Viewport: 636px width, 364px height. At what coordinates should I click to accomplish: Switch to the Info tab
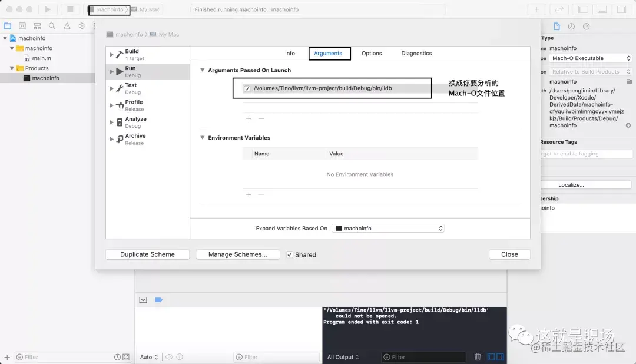(x=290, y=53)
